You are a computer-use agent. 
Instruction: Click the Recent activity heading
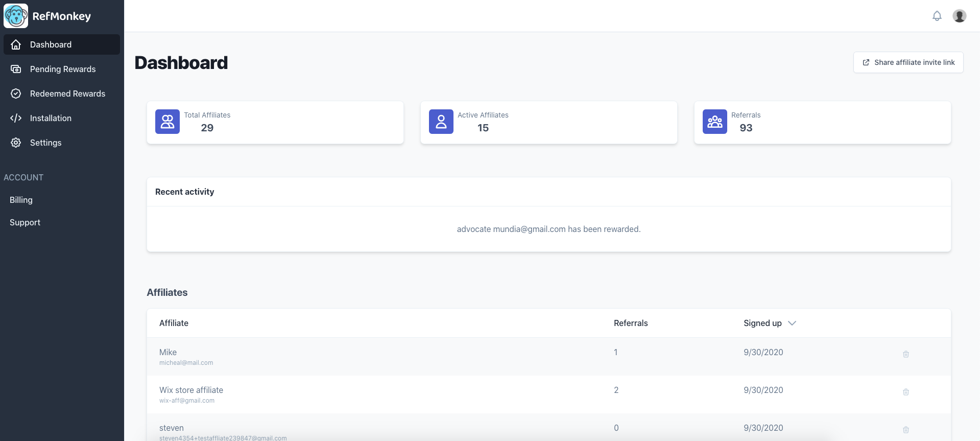(x=185, y=192)
